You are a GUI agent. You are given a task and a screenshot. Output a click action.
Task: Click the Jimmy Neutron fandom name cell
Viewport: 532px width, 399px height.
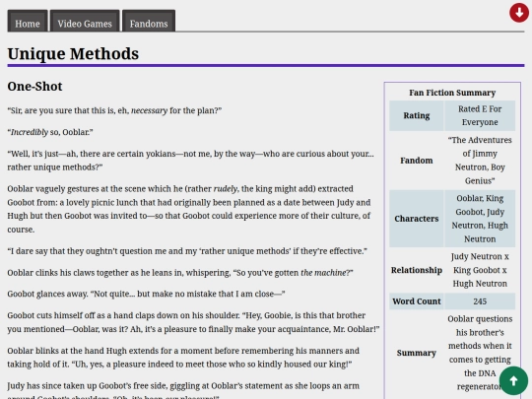480,161
